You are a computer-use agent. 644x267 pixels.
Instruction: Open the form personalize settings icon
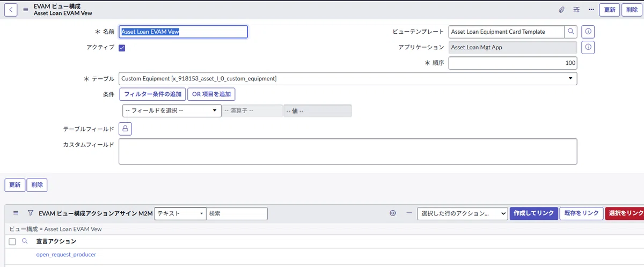tap(576, 10)
